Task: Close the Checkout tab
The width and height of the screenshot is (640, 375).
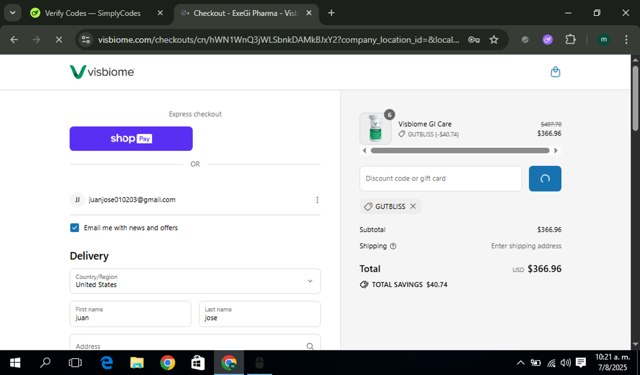Action: tap(309, 13)
